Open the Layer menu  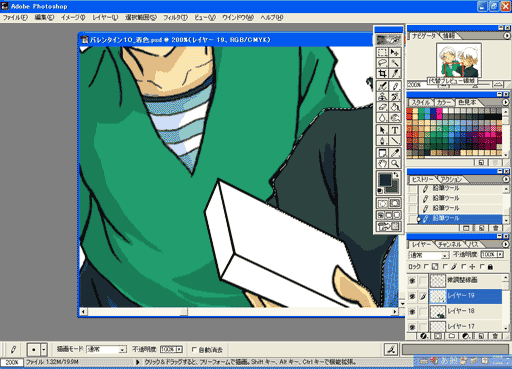(105, 18)
